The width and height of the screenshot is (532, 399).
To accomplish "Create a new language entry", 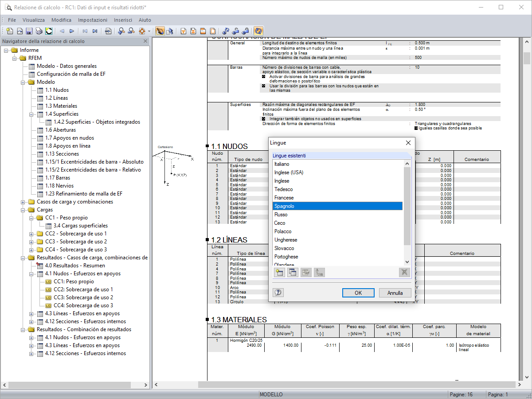I will (279, 272).
